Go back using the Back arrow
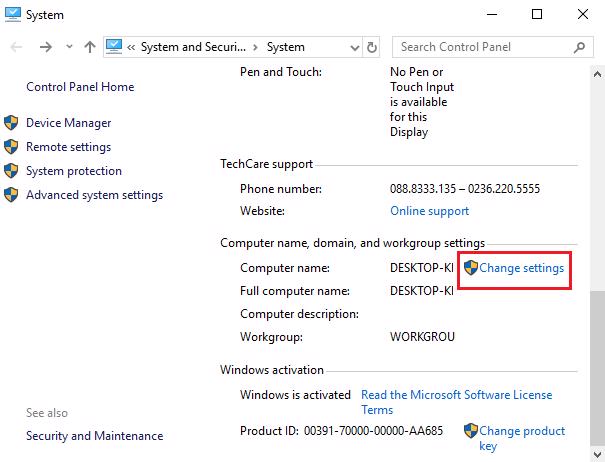Screen dimensions: 605x462 coord(18,47)
